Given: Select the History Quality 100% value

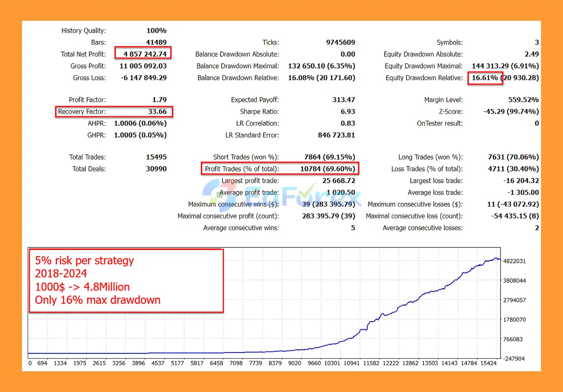Looking at the screenshot, I should click(156, 31).
